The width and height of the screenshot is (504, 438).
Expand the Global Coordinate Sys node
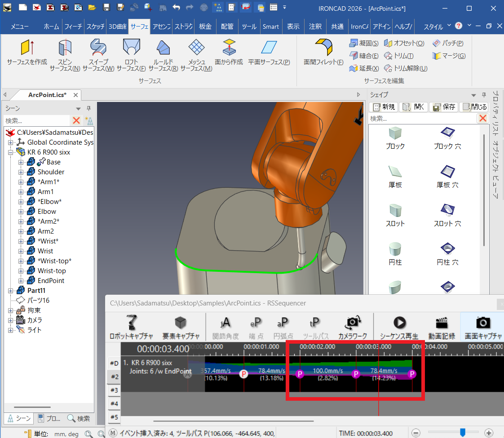click(x=11, y=142)
